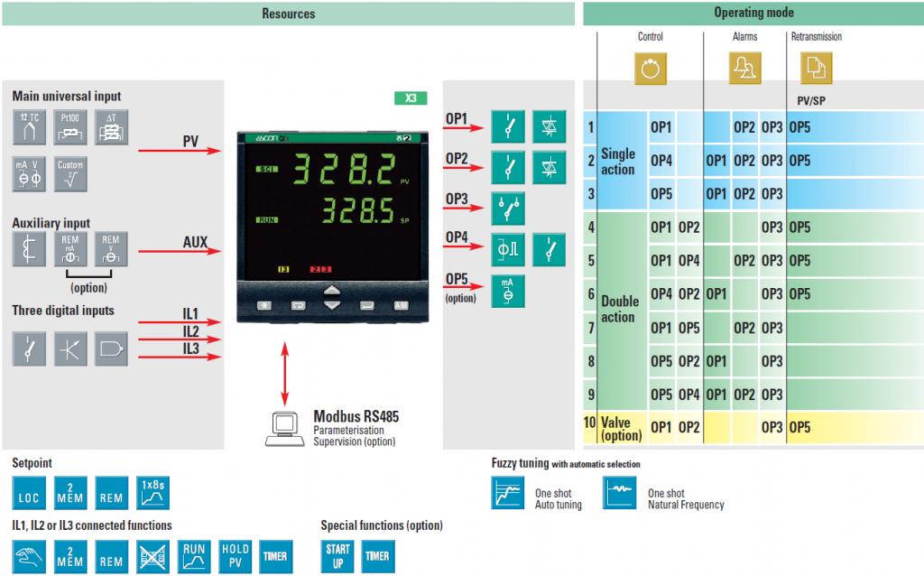
Task: Select the Single action row label
Action: [x=618, y=162]
